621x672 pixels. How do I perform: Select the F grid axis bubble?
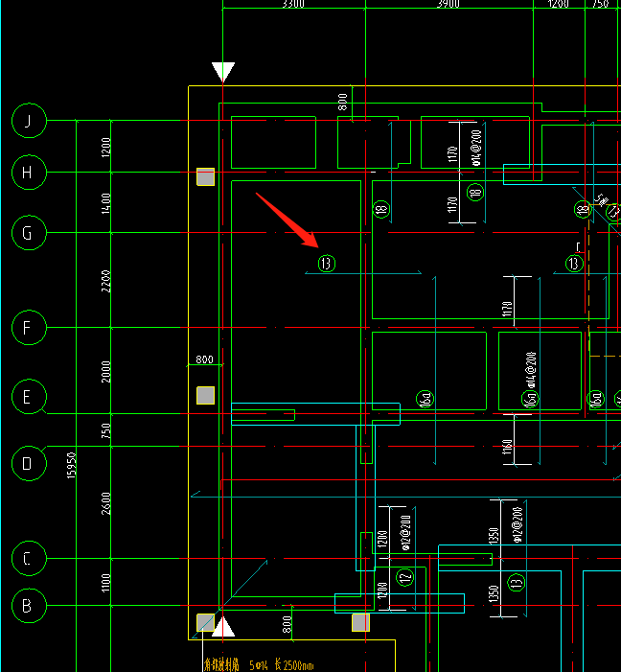[29, 328]
